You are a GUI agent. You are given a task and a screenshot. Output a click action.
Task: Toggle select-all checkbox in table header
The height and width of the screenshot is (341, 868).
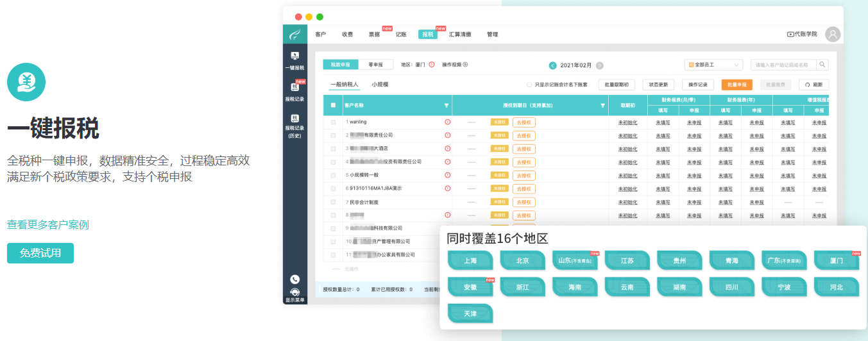tap(333, 105)
